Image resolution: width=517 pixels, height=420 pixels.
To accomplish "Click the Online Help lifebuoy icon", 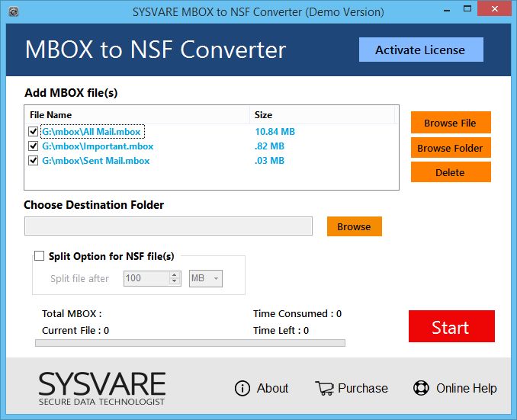I will (x=421, y=388).
